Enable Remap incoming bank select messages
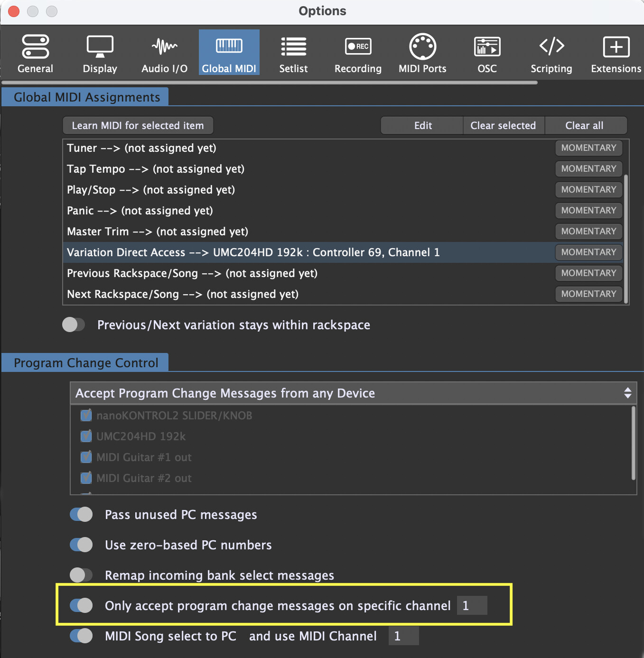644x658 pixels. pyautogui.click(x=81, y=575)
